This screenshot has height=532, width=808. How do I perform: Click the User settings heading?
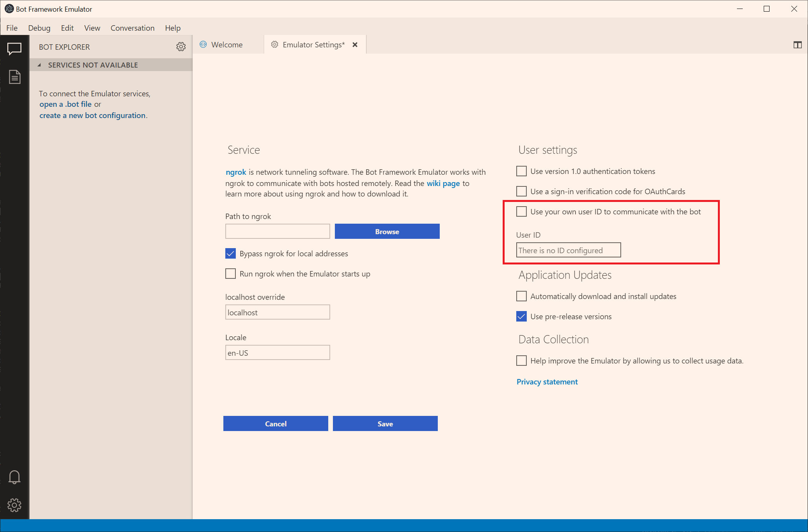[548, 150]
